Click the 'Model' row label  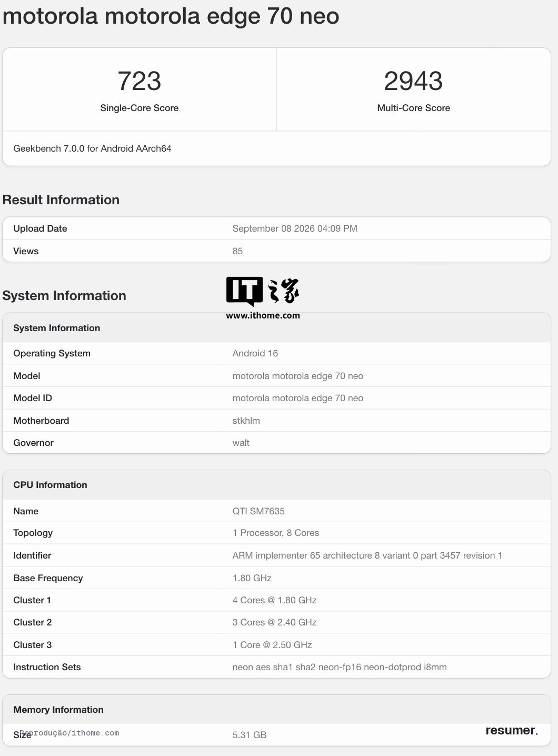[27, 376]
